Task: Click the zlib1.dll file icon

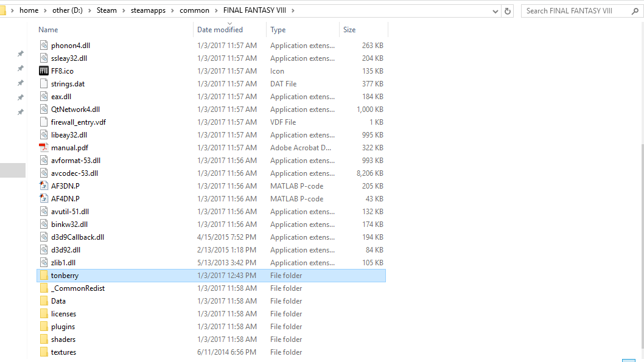Action: point(44,262)
